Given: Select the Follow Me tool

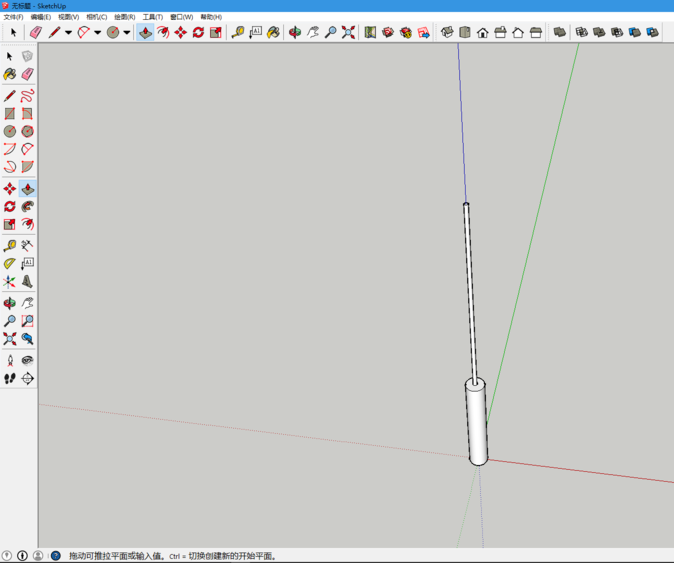Looking at the screenshot, I should (28, 206).
